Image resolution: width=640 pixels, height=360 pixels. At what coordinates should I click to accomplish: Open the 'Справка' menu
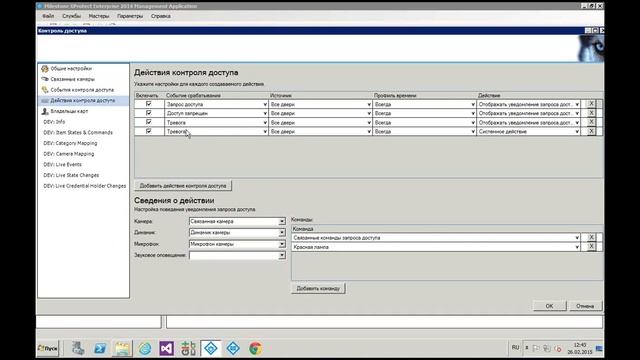click(x=160, y=16)
